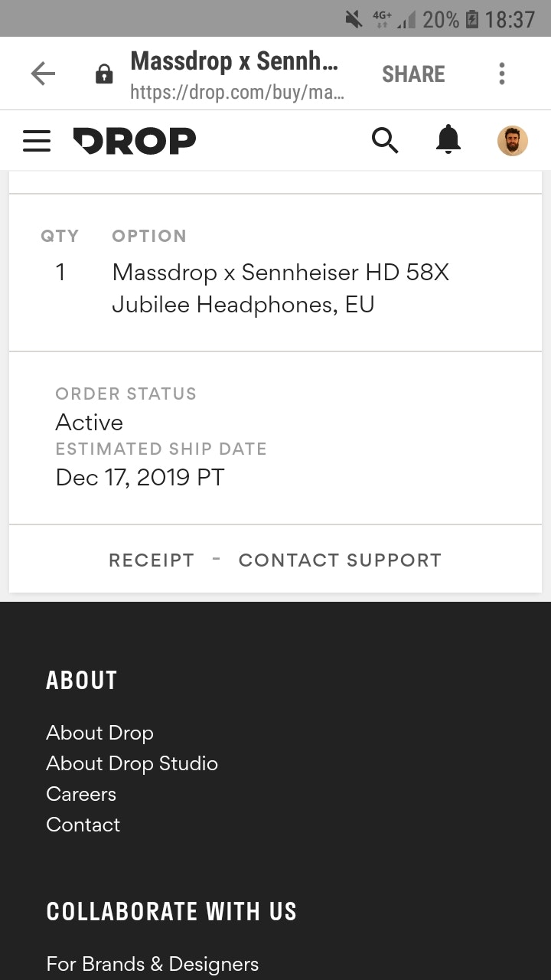This screenshot has width=551, height=980.
Task: Tap the battery indicator in status bar
Action: coord(472,19)
